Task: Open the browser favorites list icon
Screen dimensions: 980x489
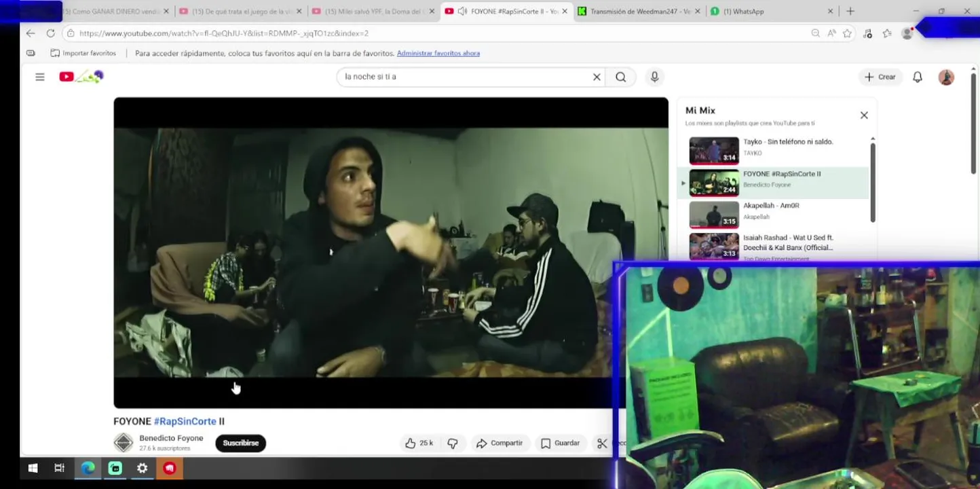Action: [x=887, y=33]
